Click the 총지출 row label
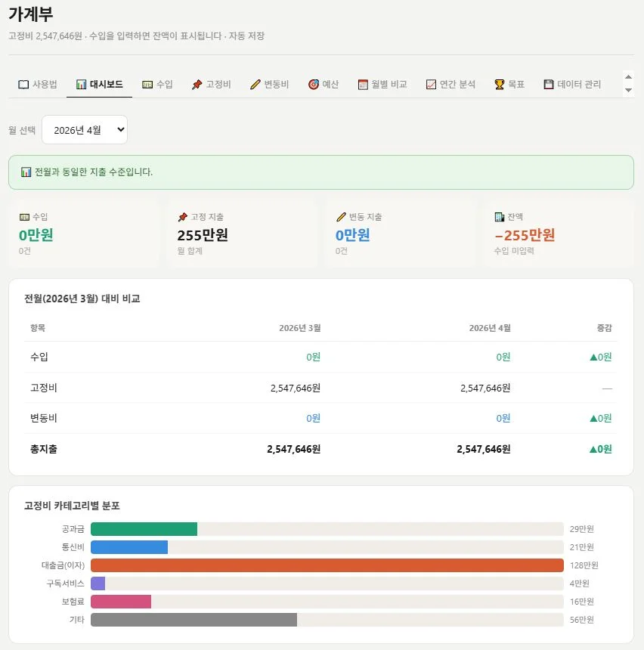This screenshot has width=644, height=650. tap(44, 449)
